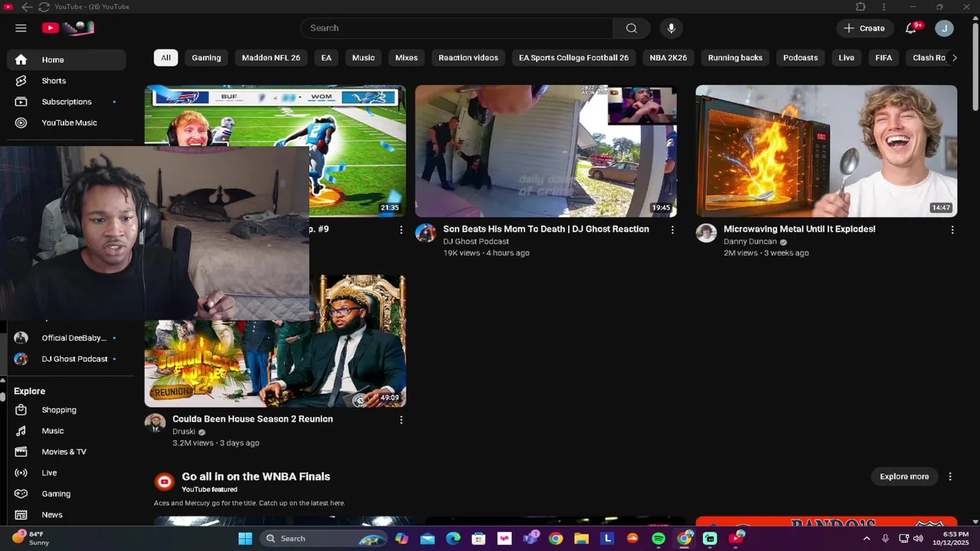
Task: Open Music under Explore
Action: (x=67, y=431)
